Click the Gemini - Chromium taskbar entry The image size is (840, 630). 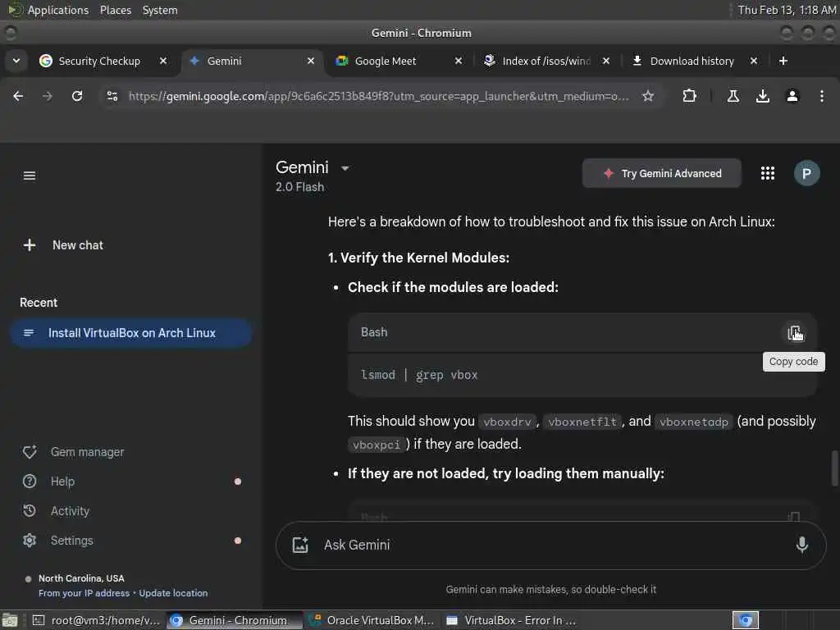coord(234,620)
